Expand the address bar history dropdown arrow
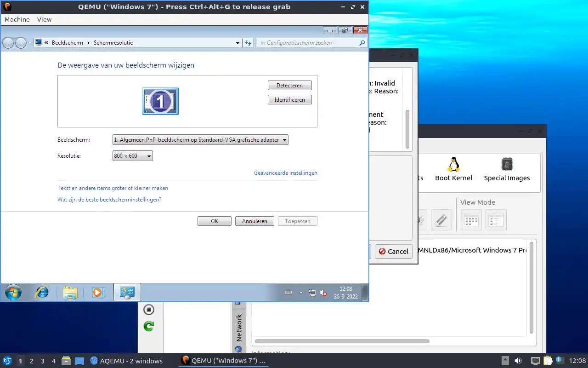 (x=237, y=43)
